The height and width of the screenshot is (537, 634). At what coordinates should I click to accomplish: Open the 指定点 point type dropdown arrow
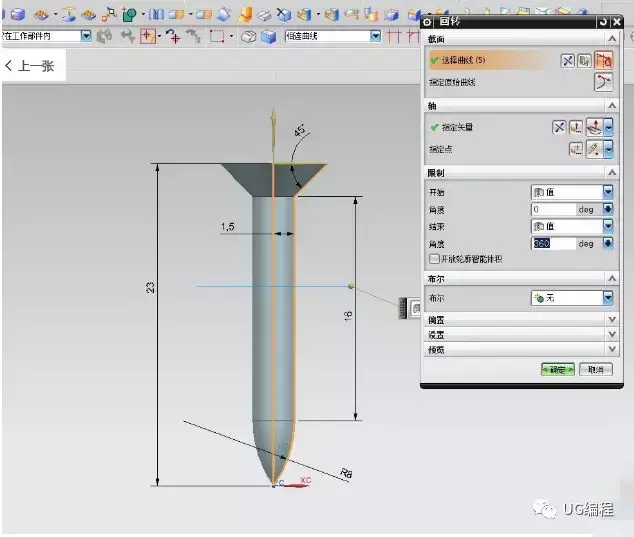(x=608, y=149)
